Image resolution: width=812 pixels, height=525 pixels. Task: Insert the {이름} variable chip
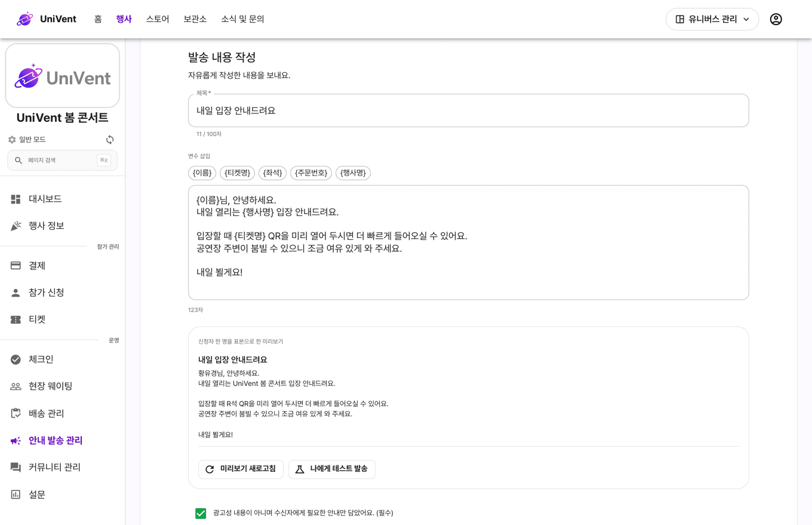coord(202,173)
